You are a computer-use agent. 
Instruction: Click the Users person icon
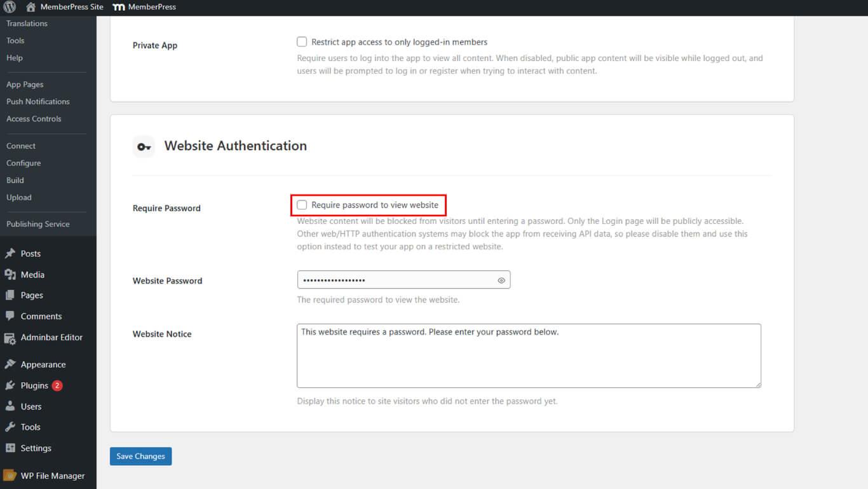(10, 406)
